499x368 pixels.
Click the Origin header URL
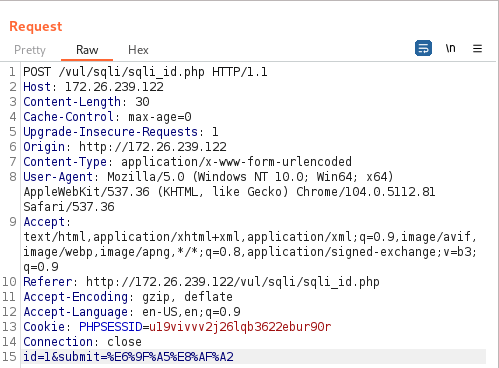pyautogui.click(x=153, y=147)
